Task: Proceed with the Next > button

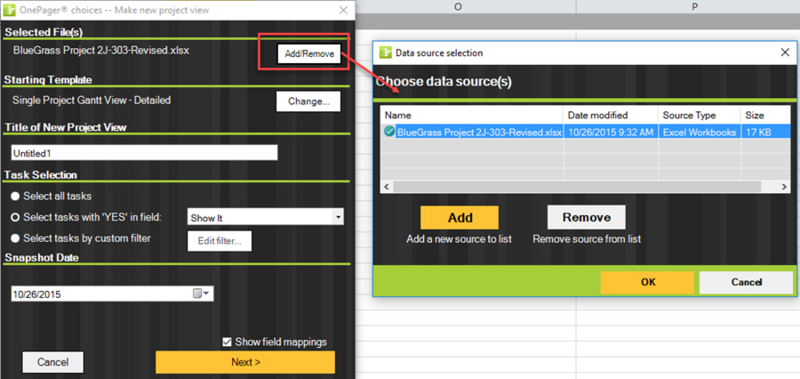Action: (x=245, y=362)
